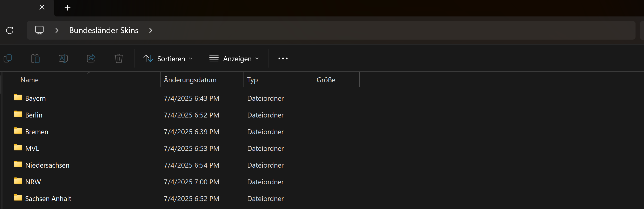Open the Anzeigen view dropdown

pyautogui.click(x=234, y=59)
